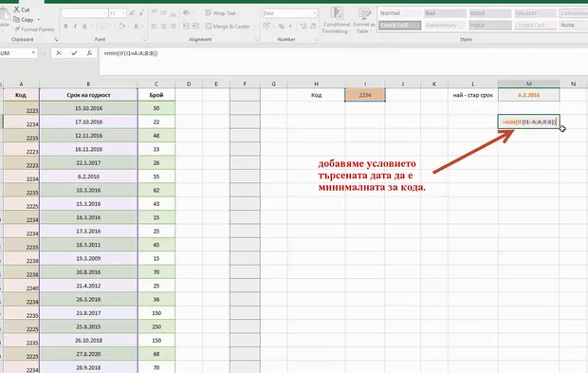This screenshot has width=588, height=373.
Task: Open the Format as Table menu
Action: click(x=364, y=20)
